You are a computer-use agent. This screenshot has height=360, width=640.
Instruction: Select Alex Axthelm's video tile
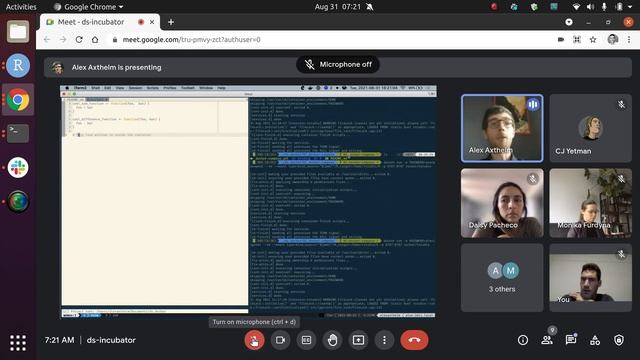coord(502,128)
